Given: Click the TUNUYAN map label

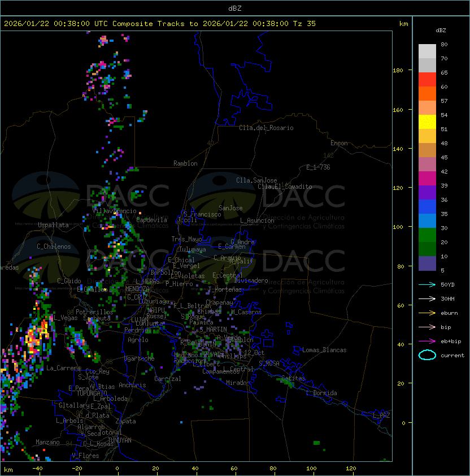Looking at the screenshot, I should click(x=120, y=440).
